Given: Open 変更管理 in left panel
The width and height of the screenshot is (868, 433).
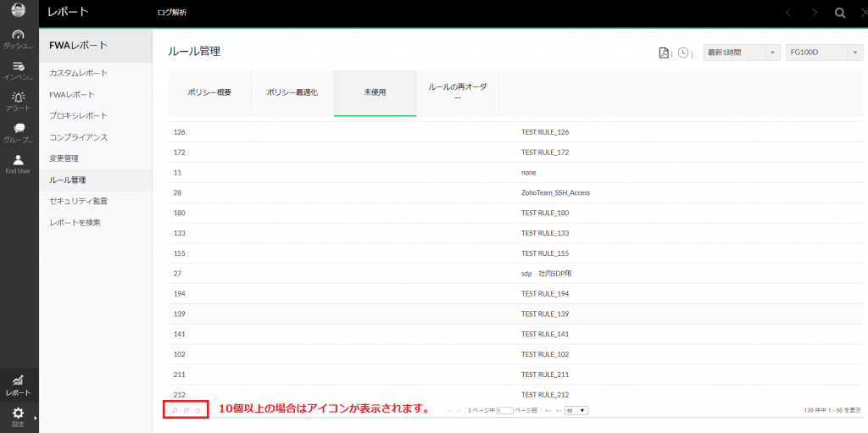Looking at the screenshot, I should pyautogui.click(x=64, y=158).
